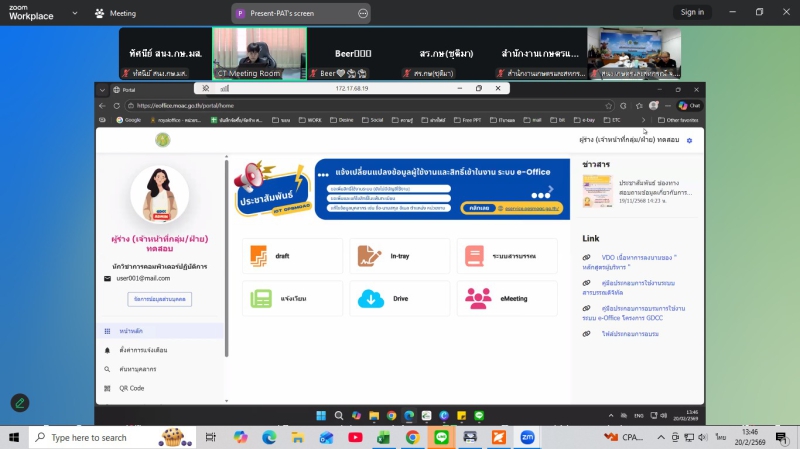800x449 pixels.
Task: Switch to the Meeting tab in Zoom
Action: point(115,13)
